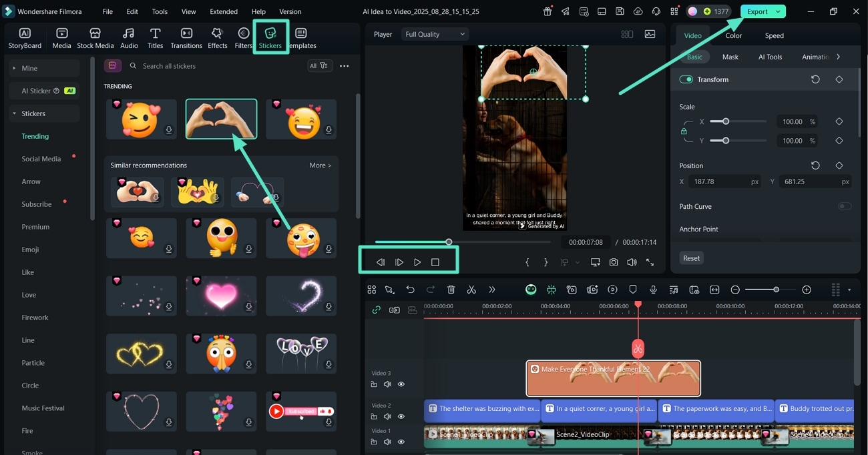Undo the last timeline action

(x=410, y=290)
